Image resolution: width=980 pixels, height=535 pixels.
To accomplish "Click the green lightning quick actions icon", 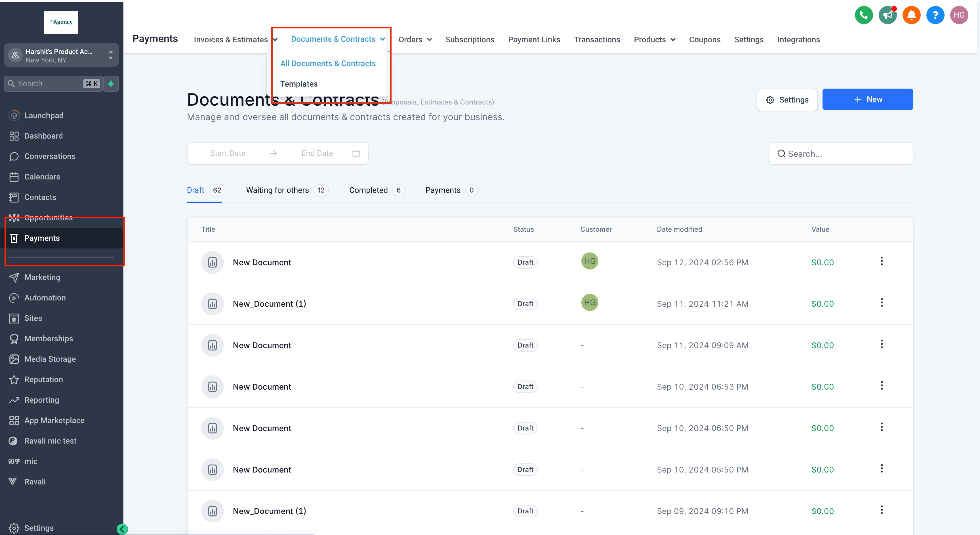I will coord(111,84).
